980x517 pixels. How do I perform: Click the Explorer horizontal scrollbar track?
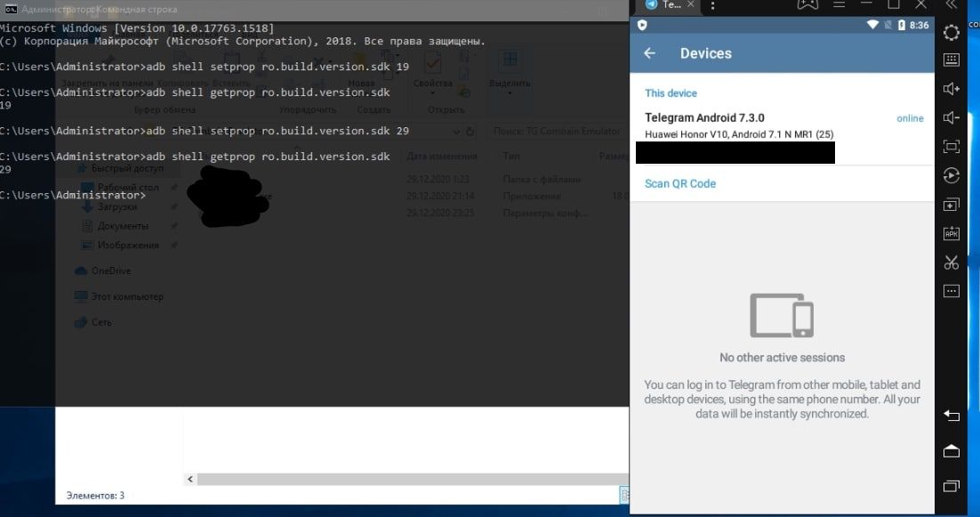point(413,479)
